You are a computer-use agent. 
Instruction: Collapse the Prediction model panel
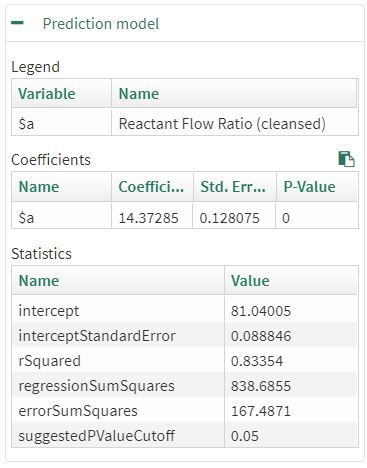17,23
